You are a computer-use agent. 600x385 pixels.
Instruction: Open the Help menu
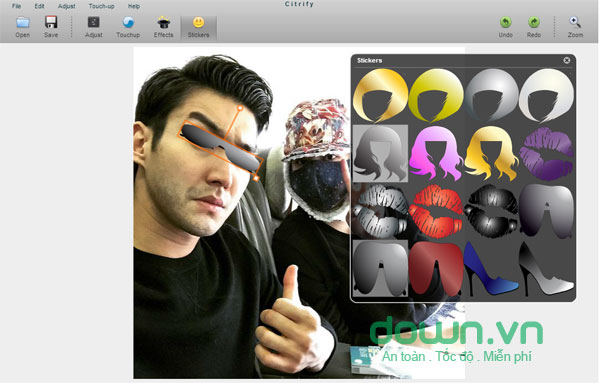point(134,6)
